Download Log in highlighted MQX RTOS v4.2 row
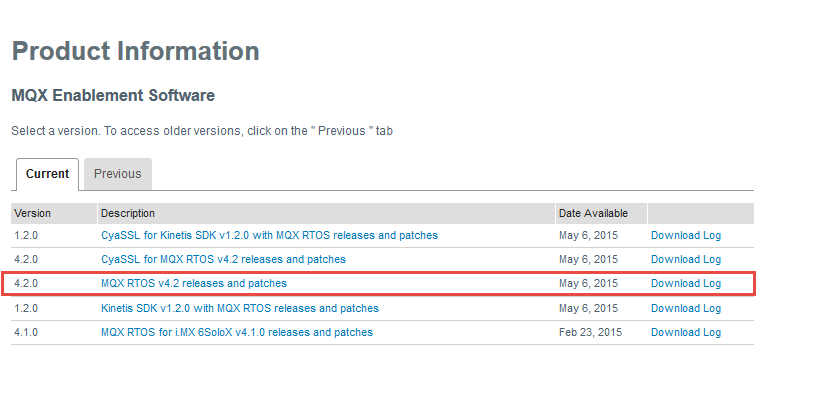Image resolution: width=837 pixels, height=417 pixels. coord(685,283)
